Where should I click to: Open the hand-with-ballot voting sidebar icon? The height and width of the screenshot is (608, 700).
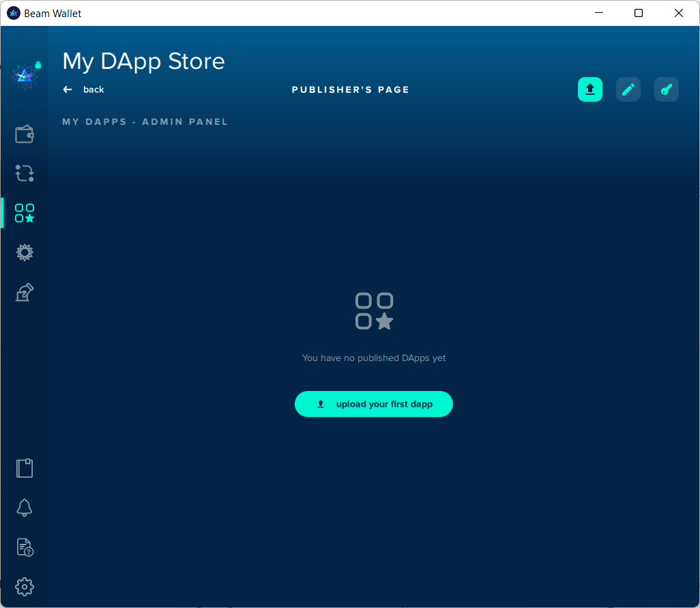coord(25,293)
